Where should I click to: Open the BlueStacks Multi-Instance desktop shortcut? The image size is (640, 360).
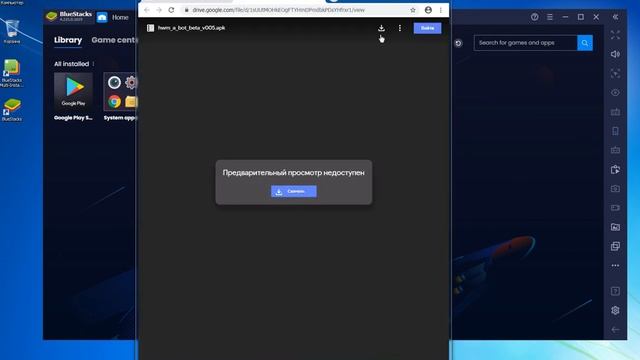click(11, 73)
